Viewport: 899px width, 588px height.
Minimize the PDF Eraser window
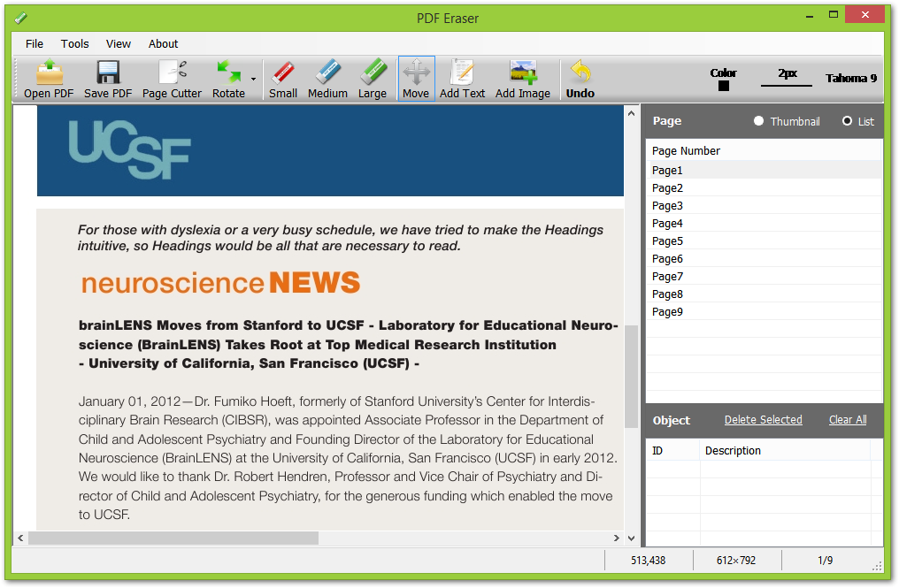(x=810, y=16)
